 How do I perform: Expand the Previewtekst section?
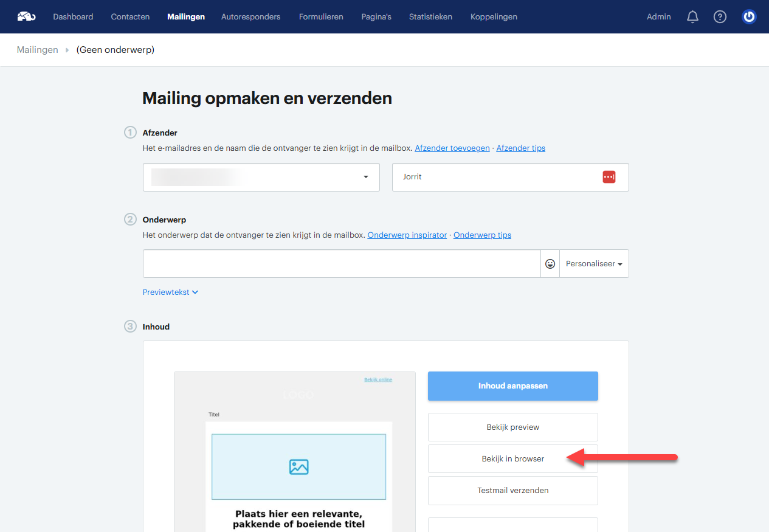170,292
